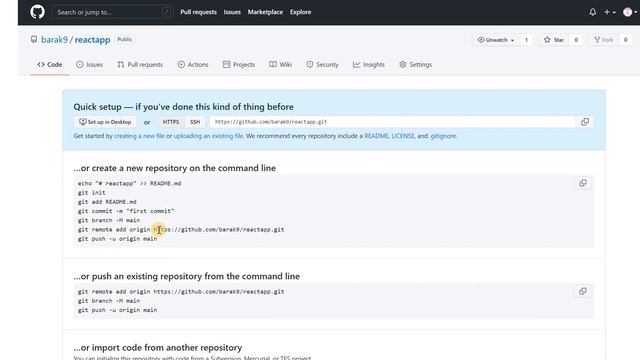This screenshot has width=640, height=360.
Task: Open the reactapp repository link
Action: click(x=92, y=40)
